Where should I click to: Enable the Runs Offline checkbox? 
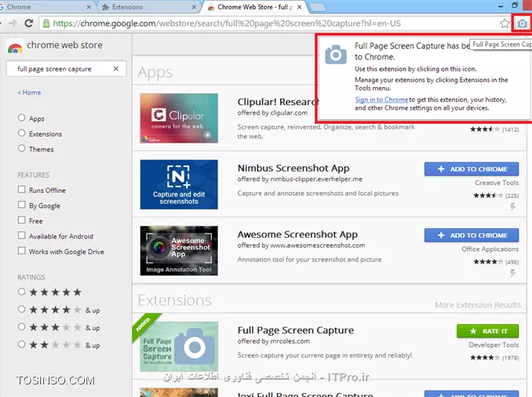(x=21, y=189)
